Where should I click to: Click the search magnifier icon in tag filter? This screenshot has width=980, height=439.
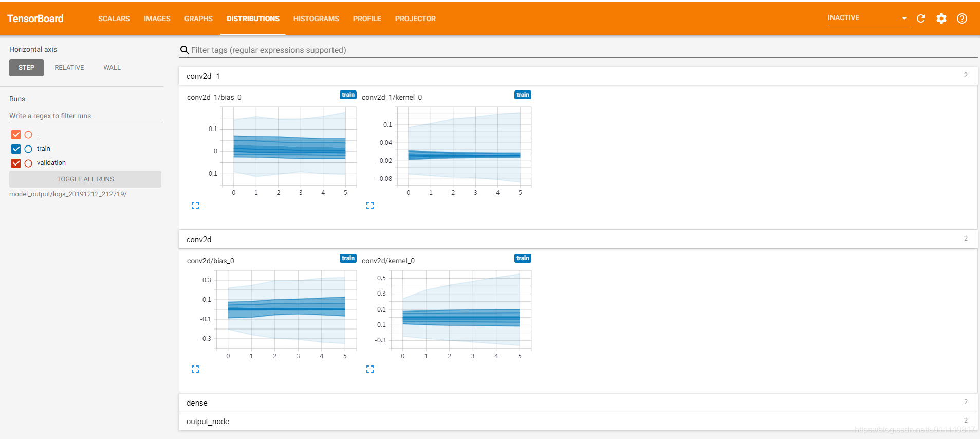(x=184, y=50)
